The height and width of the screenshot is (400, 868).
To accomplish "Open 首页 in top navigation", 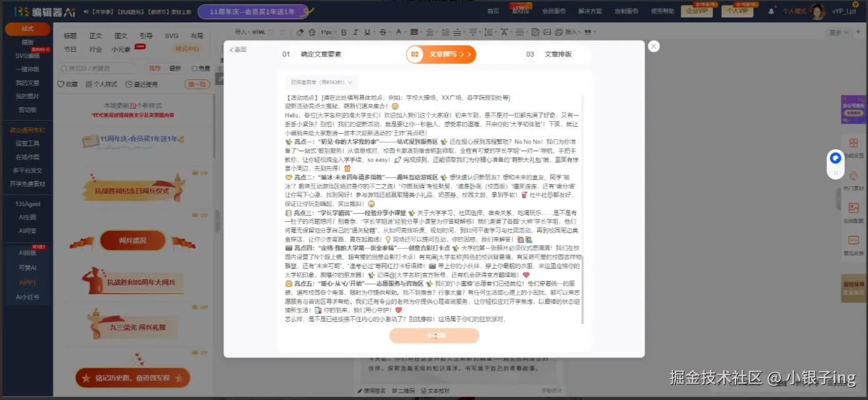I will 493,11.
